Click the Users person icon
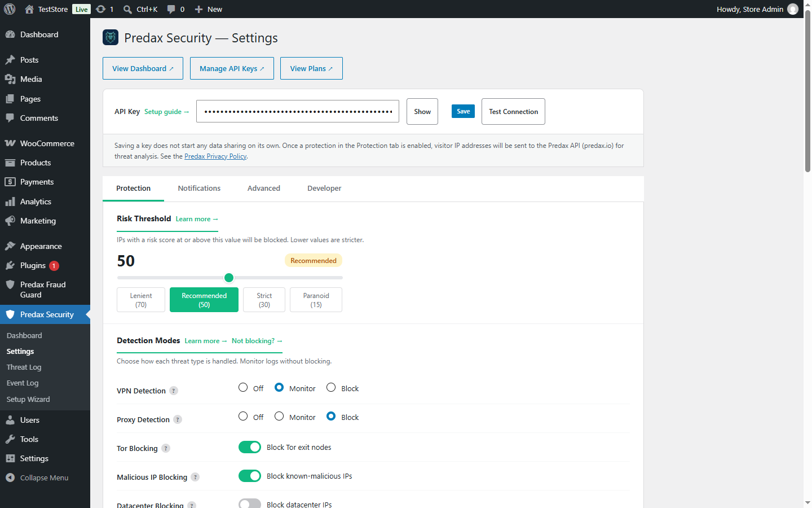The image size is (812, 508). [10, 420]
